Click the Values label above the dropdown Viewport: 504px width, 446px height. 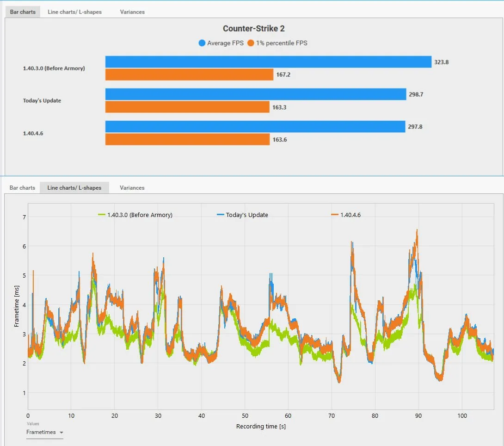[x=33, y=423]
